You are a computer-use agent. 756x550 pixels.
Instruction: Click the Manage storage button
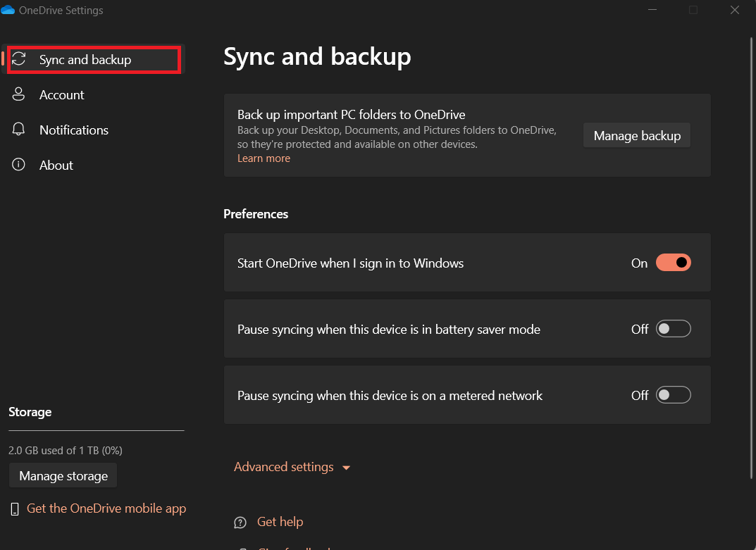[x=63, y=476]
